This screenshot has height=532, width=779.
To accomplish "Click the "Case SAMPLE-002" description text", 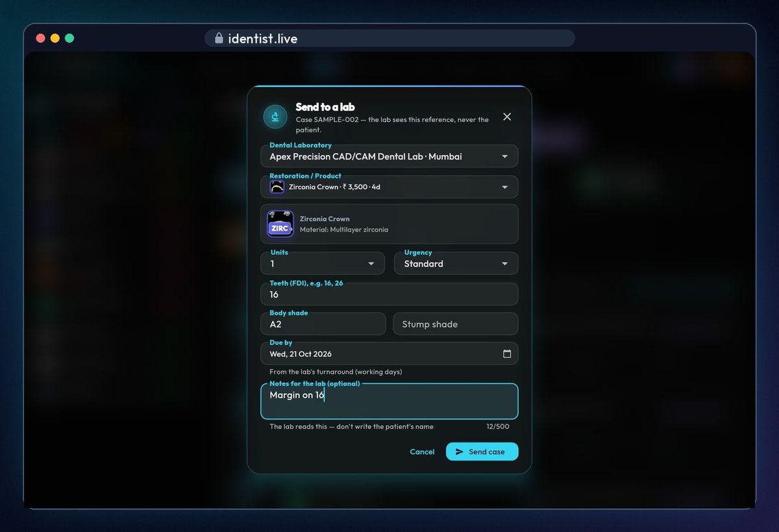I will (x=392, y=125).
